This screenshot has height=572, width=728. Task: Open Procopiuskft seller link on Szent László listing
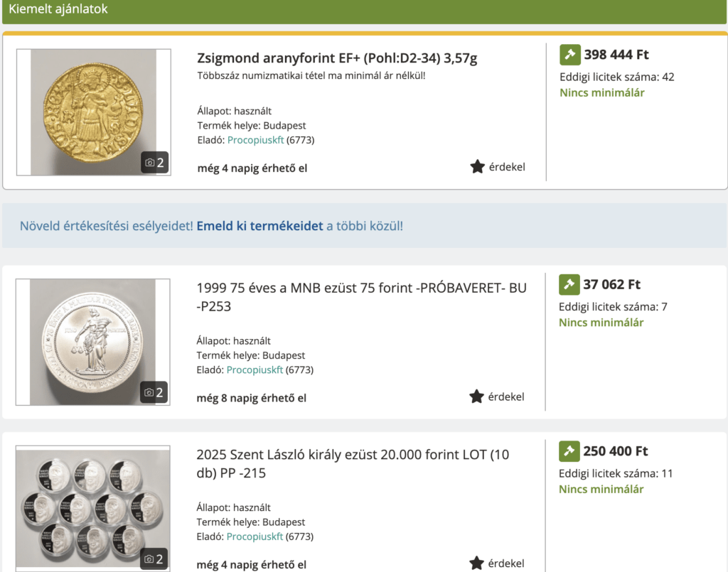tap(255, 536)
